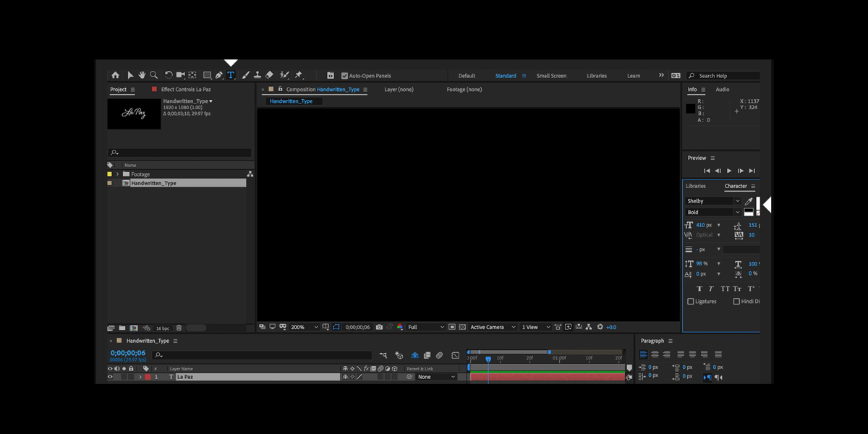Open the 200% magnification dropdown
The image size is (868, 434).
point(305,327)
